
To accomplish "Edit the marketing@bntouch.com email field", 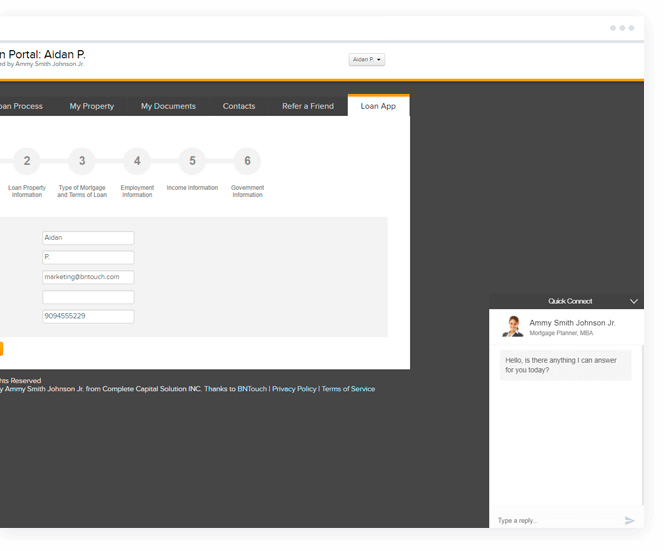I will 88,277.
